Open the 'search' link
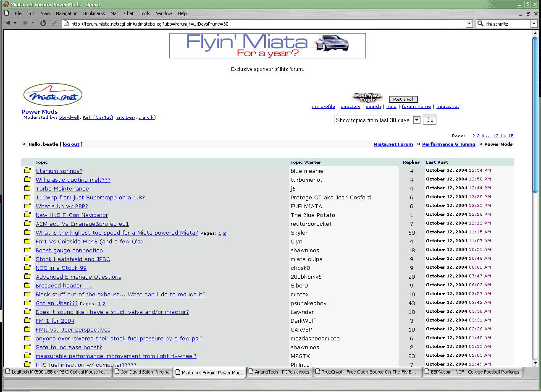Viewport: 541px width, 392px height. (x=373, y=107)
